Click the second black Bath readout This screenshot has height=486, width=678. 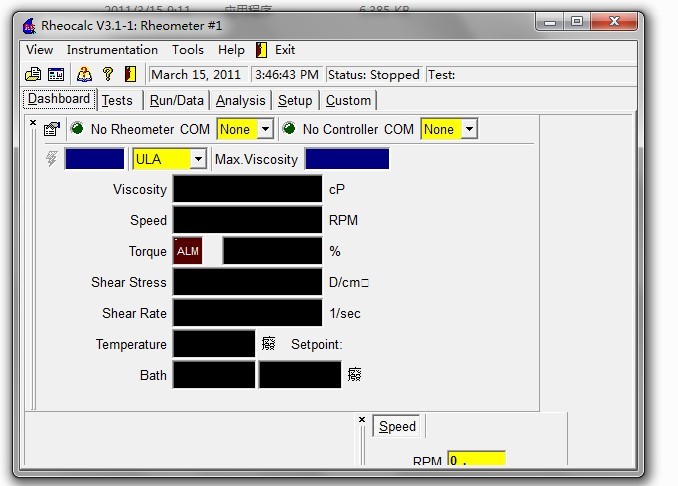300,375
